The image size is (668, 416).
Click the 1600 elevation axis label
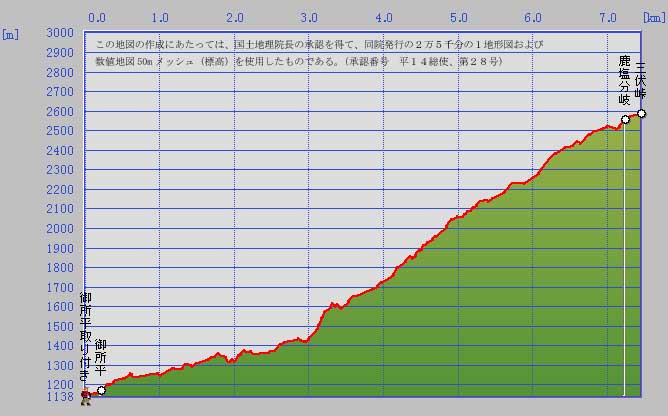60,307
